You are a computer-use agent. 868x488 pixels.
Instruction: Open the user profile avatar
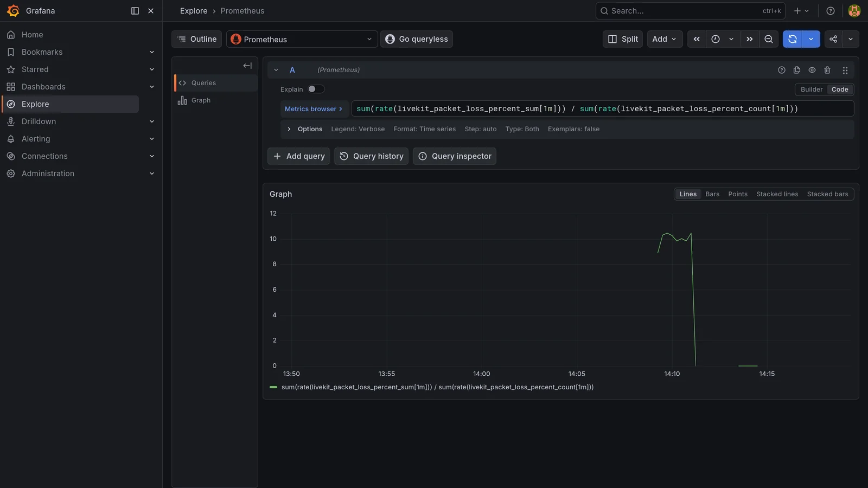tap(854, 11)
